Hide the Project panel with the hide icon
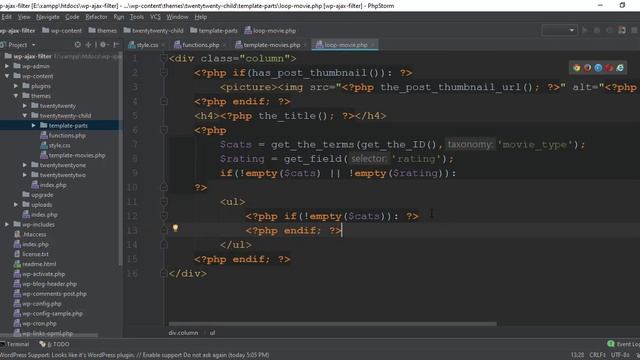Image resolution: width=640 pixels, height=360 pixels. pos(116,45)
